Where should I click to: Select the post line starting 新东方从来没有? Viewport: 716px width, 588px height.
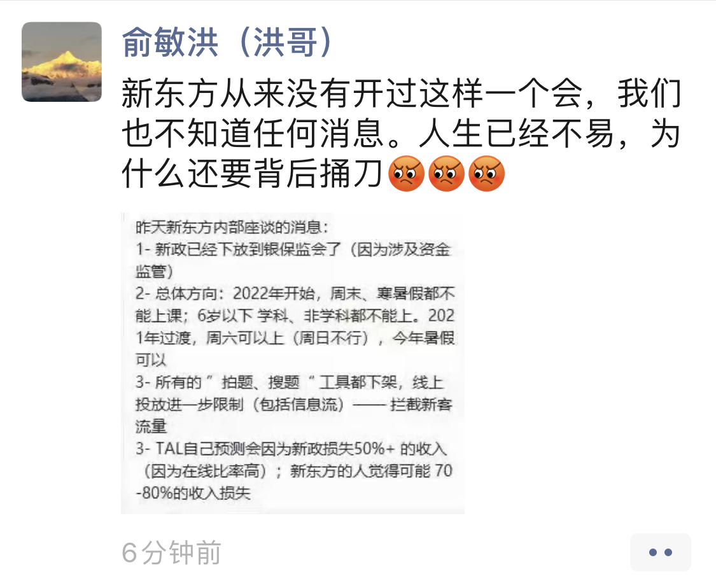pyautogui.click(x=402, y=94)
